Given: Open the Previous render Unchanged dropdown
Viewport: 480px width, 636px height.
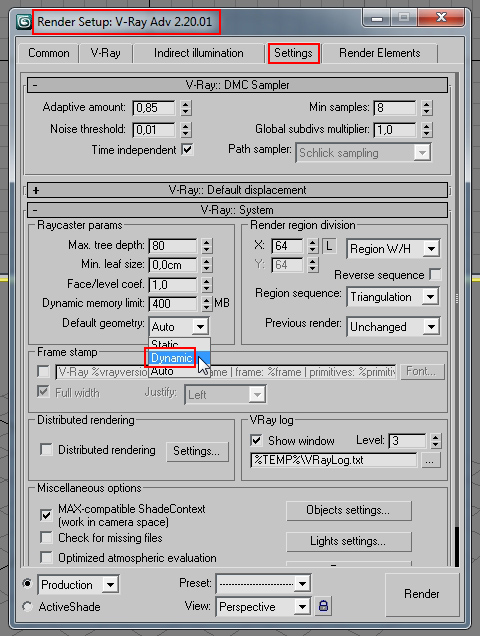Looking at the screenshot, I should [393, 327].
